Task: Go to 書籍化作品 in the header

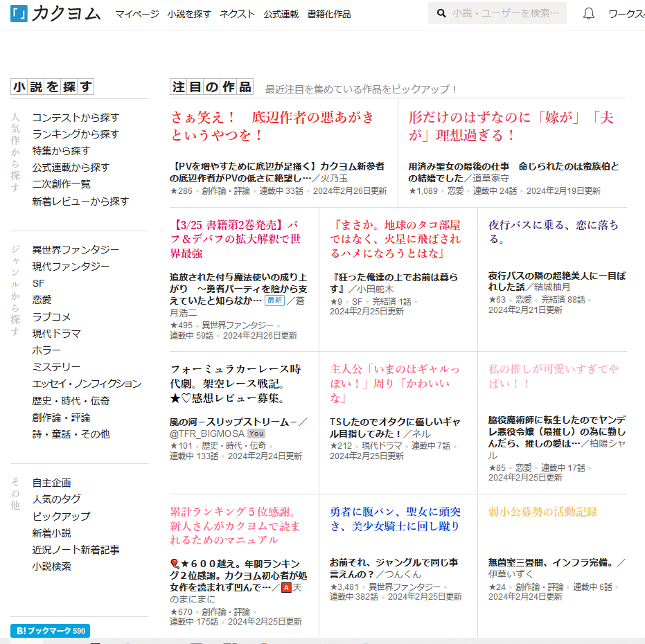Action: tap(329, 14)
